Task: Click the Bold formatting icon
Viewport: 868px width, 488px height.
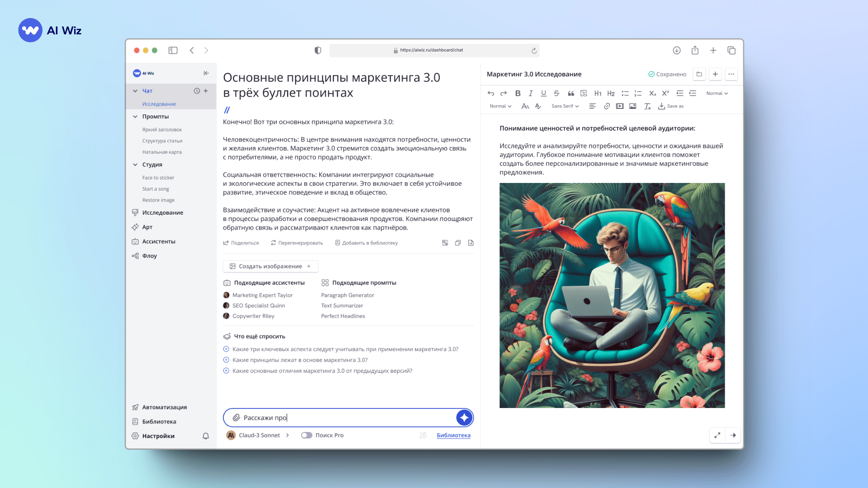Action: 518,94
